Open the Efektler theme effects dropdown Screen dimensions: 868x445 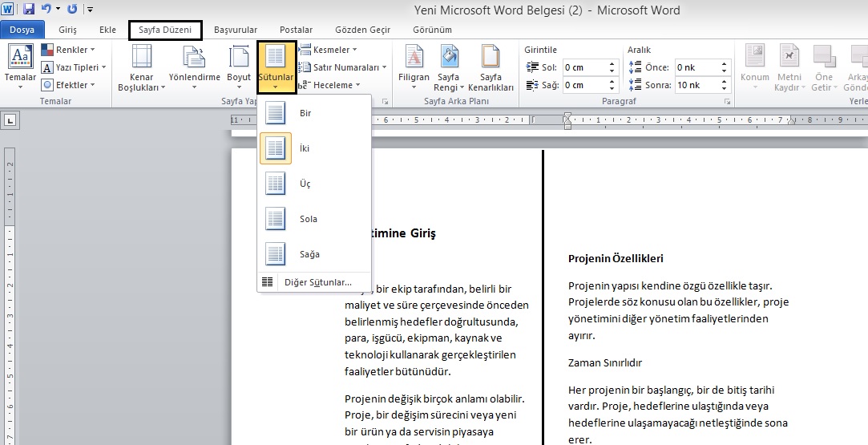pos(69,85)
